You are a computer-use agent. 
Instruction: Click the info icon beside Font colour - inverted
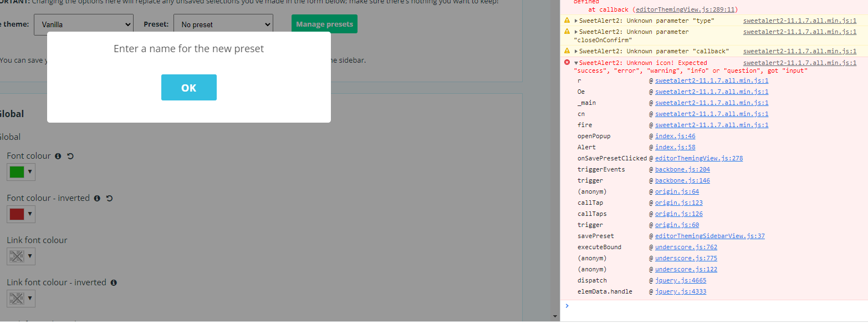tap(97, 198)
